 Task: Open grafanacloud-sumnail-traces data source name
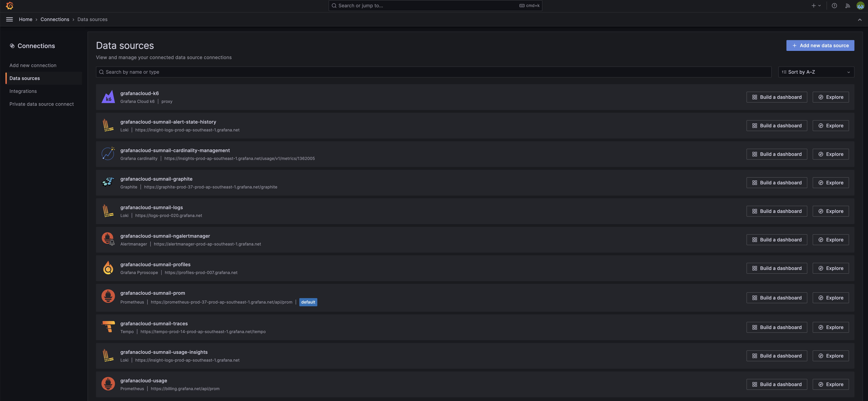154,323
